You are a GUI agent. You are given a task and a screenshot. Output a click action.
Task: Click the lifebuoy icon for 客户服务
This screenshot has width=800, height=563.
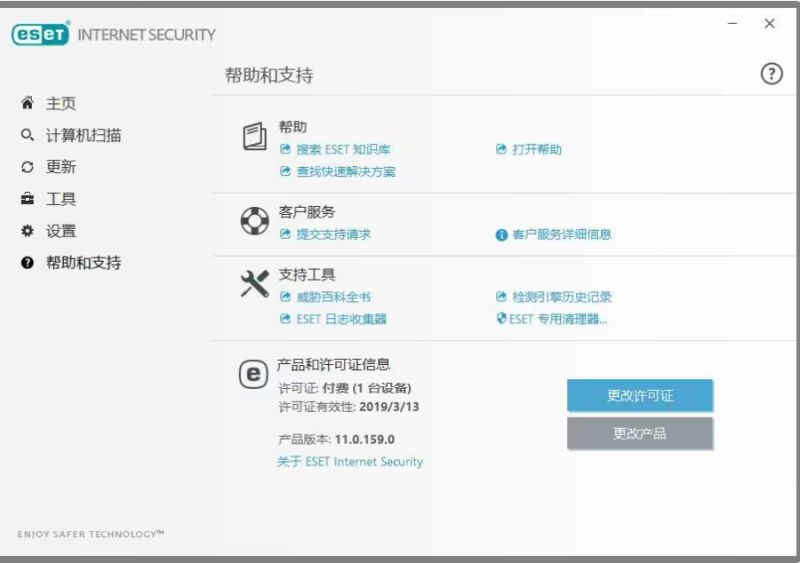click(255, 221)
